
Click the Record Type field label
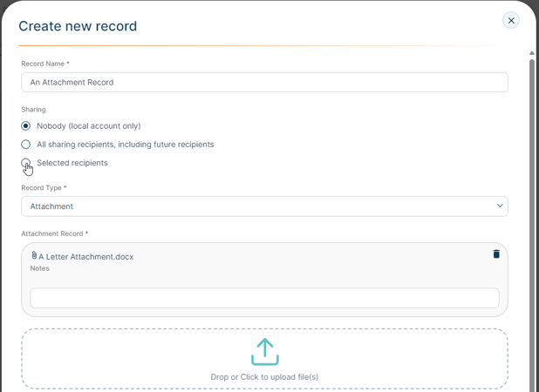pos(44,188)
